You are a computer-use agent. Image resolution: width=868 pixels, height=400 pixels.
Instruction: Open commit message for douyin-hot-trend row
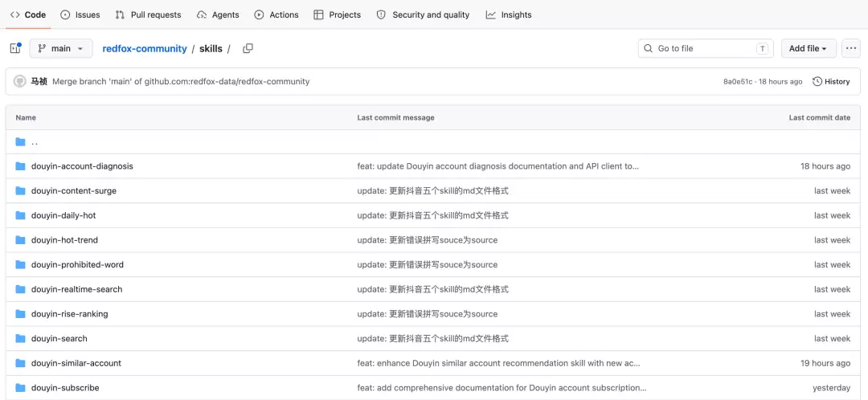(428, 240)
